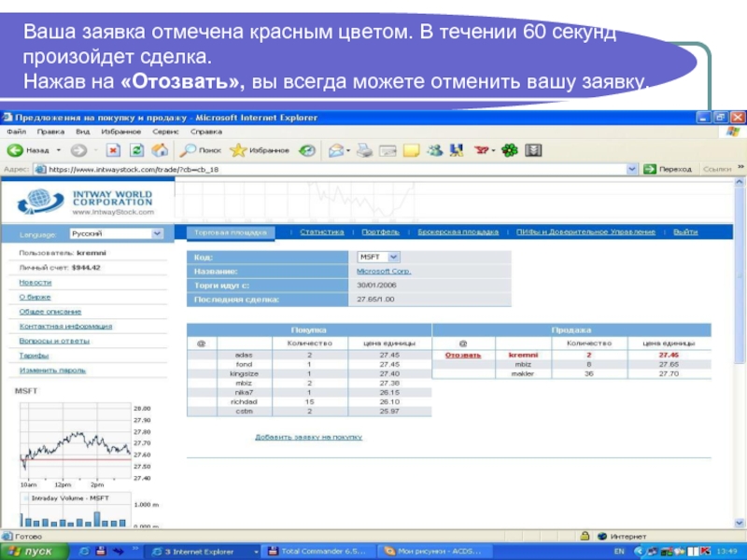Click the red Отозвать link
Screen dimensions: 747x560
click(x=463, y=355)
